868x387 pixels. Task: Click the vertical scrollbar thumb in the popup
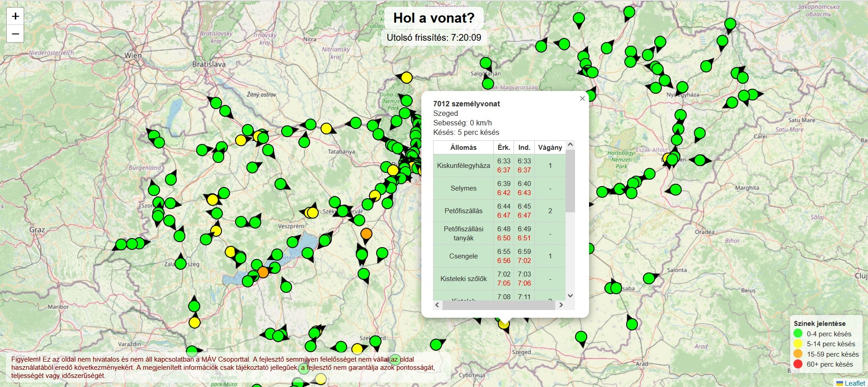(570, 181)
